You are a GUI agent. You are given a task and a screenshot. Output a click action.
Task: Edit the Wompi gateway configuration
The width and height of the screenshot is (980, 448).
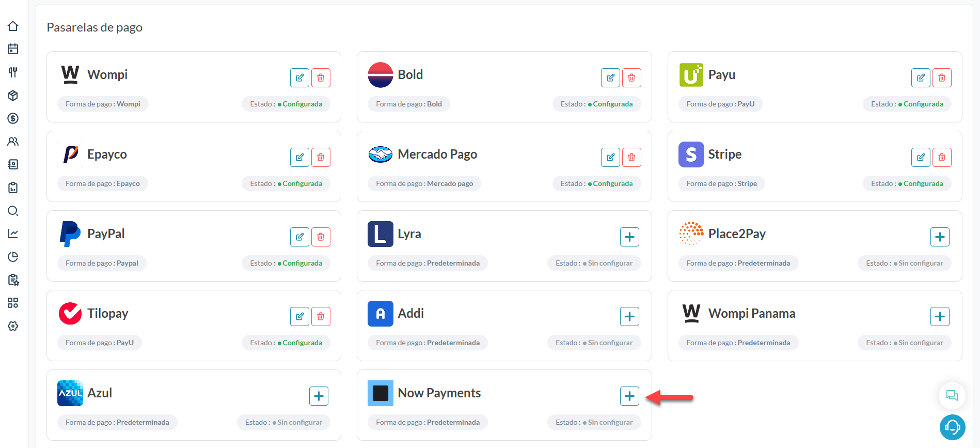[x=299, y=78]
